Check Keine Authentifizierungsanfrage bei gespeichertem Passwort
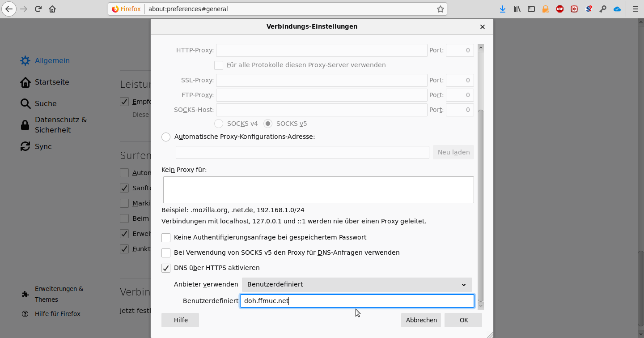Image resolution: width=644 pixels, height=338 pixels. (x=166, y=238)
